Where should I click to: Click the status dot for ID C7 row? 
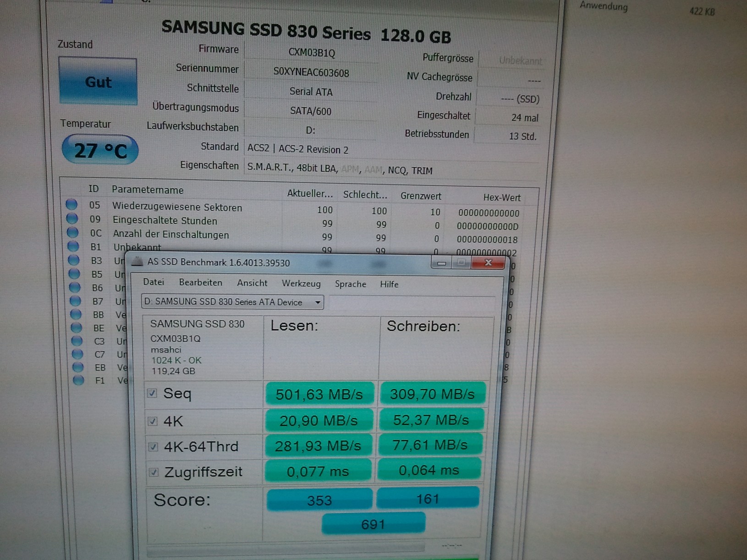click(x=77, y=354)
